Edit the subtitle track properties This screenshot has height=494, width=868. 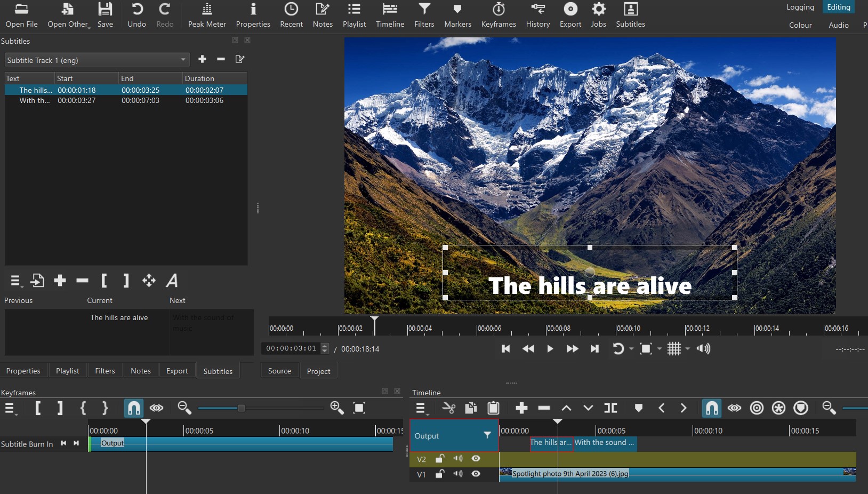[x=240, y=59]
